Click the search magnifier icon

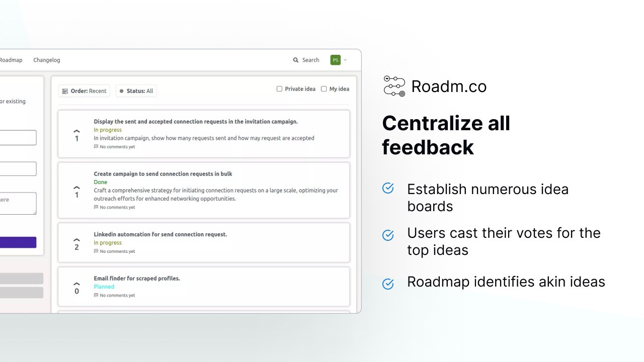click(296, 60)
